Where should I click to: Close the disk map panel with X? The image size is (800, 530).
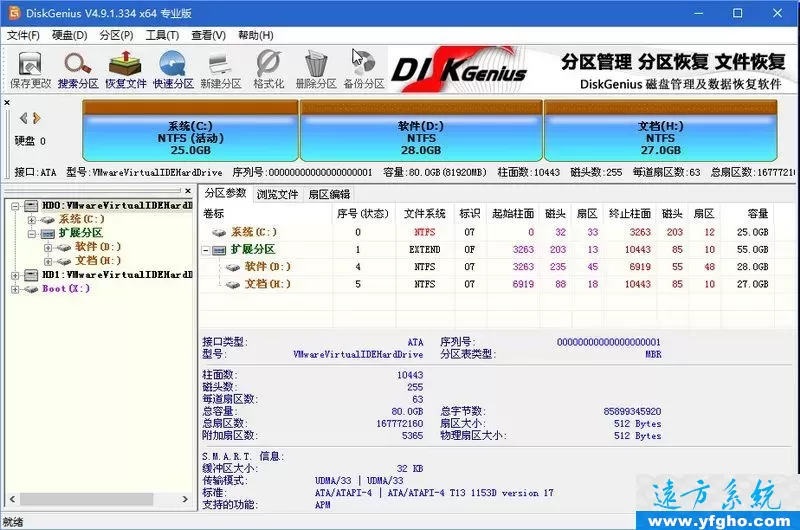pos(7,103)
